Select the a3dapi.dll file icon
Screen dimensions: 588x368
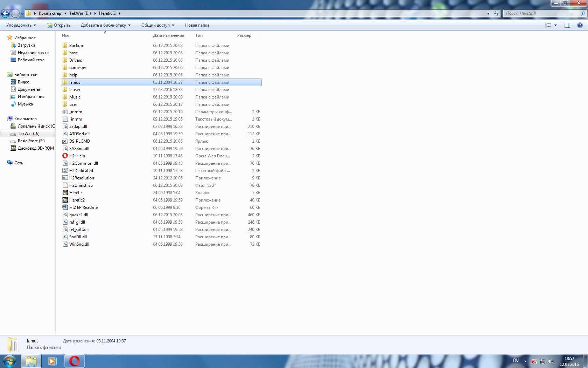tap(65, 127)
